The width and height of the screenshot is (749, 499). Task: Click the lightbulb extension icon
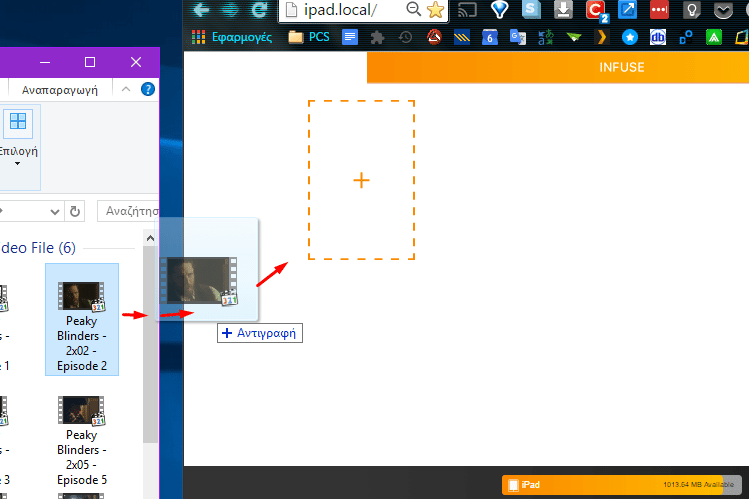(x=691, y=10)
